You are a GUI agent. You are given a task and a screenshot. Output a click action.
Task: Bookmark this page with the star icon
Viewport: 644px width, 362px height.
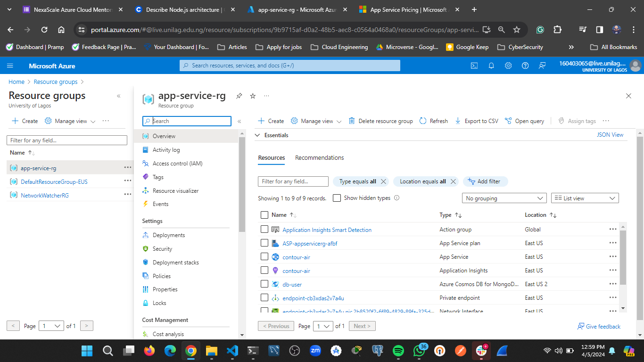coord(517,30)
